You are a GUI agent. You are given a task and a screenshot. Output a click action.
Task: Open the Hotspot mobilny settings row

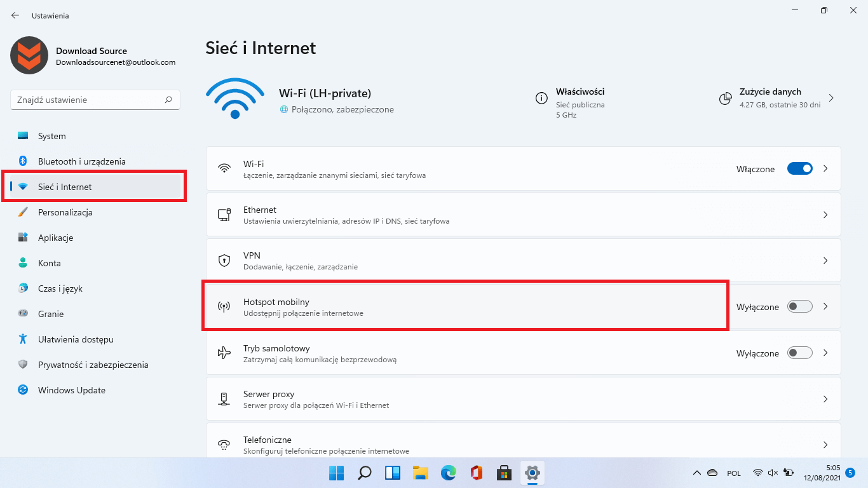point(524,307)
